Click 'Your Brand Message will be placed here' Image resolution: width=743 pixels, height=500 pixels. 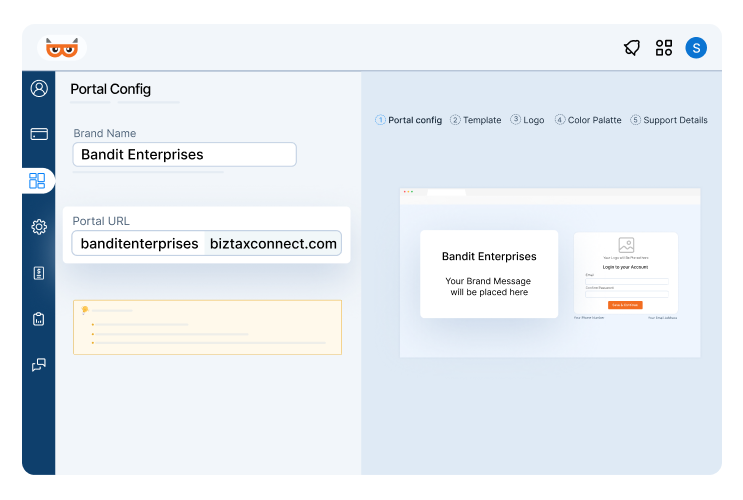tap(489, 286)
